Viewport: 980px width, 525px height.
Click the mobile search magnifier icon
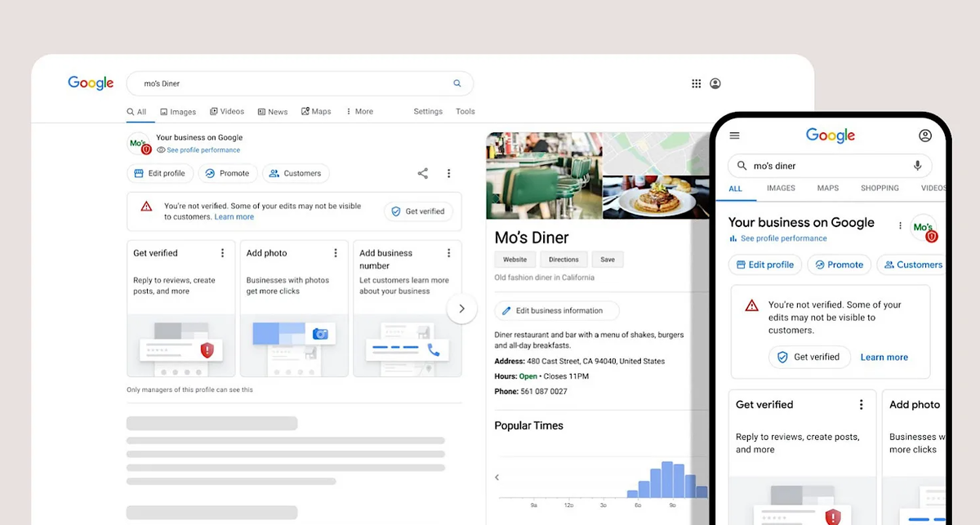[x=742, y=166]
